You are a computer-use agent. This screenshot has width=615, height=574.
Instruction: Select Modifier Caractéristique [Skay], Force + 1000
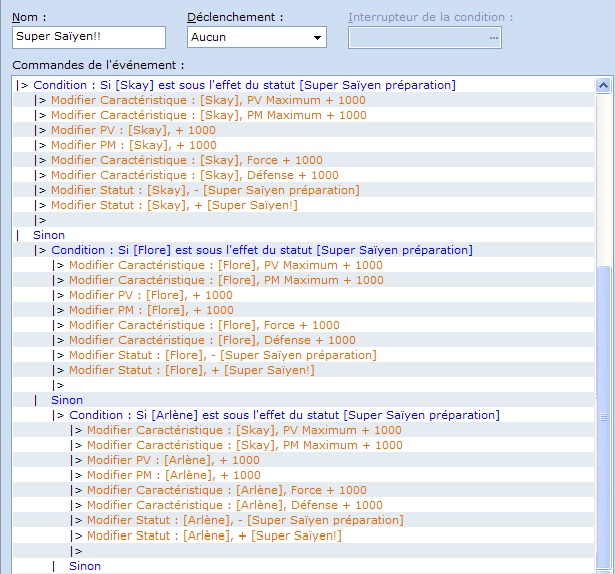(x=304, y=160)
